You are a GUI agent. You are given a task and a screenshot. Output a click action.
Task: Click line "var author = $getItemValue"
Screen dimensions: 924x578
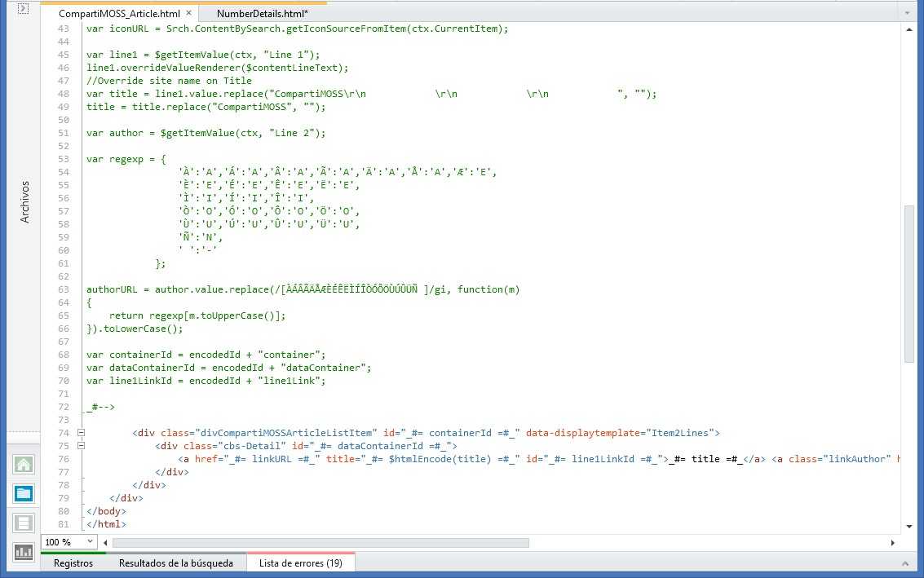click(x=206, y=133)
